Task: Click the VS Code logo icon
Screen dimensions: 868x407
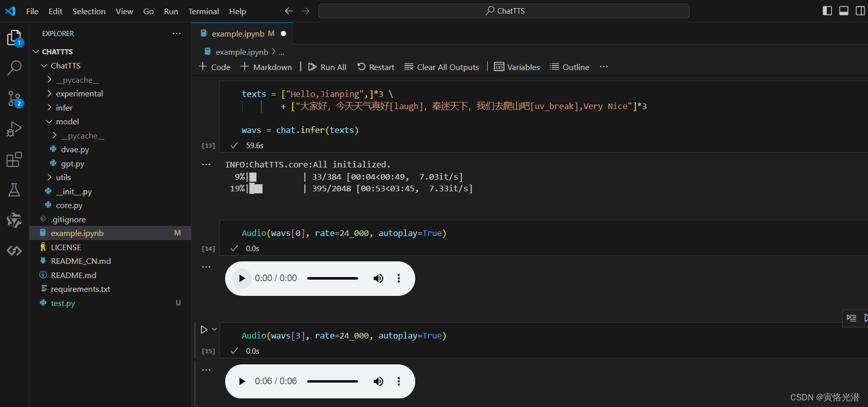Action: (x=10, y=11)
